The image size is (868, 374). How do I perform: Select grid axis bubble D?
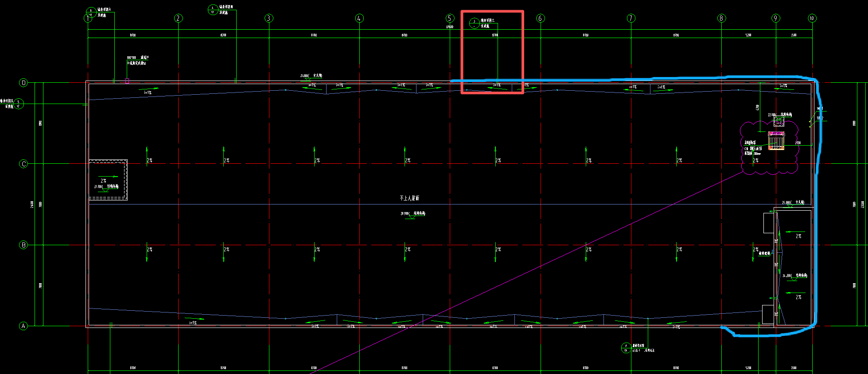point(23,83)
